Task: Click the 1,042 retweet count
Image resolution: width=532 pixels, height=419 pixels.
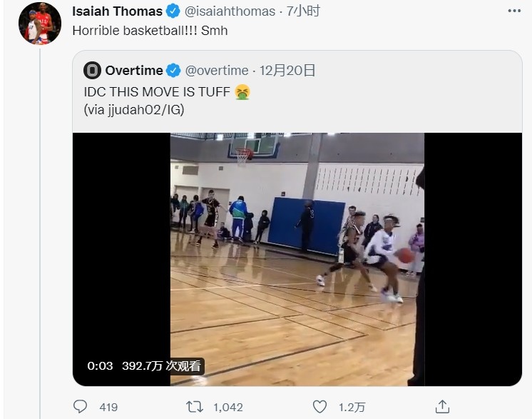Action: click(228, 407)
